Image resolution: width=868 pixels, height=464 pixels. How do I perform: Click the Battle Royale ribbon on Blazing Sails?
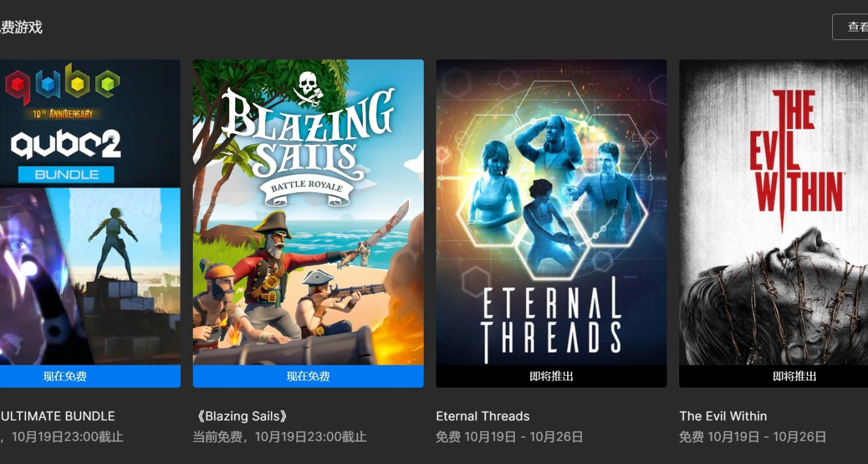click(307, 190)
